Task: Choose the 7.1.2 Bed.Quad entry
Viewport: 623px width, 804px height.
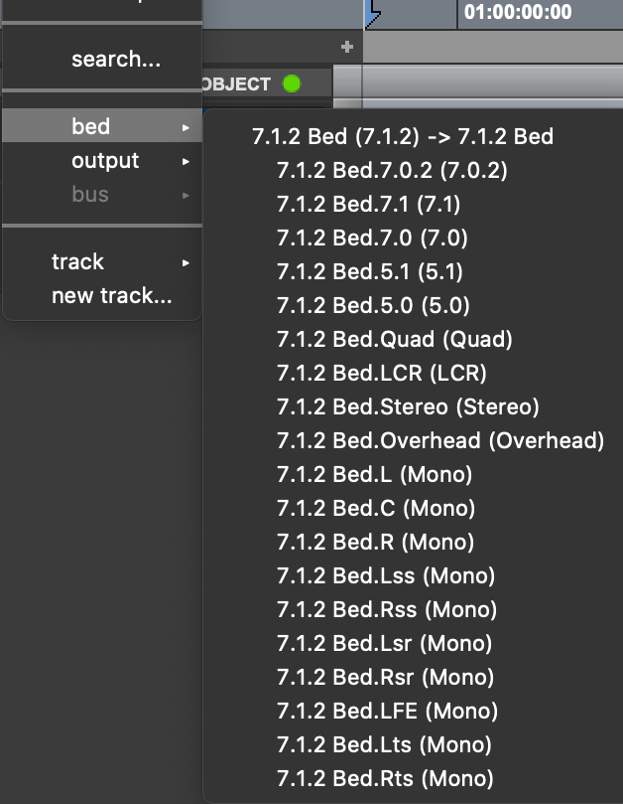Action: pyautogui.click(x=394, y=340)
